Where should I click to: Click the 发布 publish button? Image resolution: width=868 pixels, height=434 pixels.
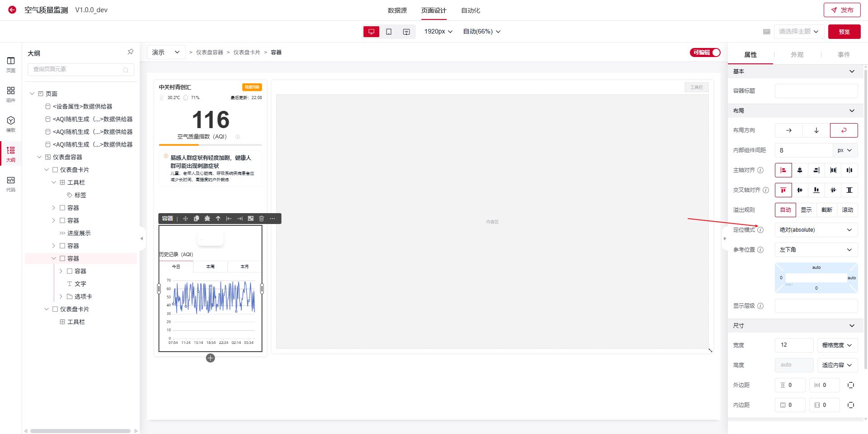842,10
